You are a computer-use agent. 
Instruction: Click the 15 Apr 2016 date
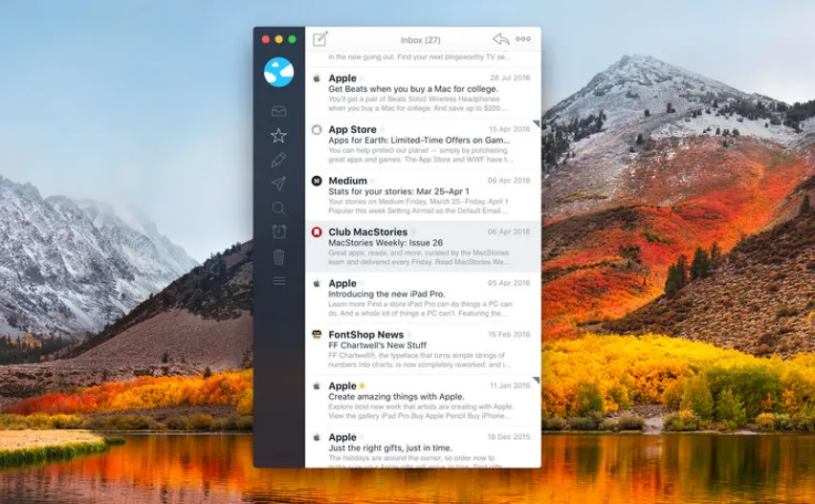509,129
